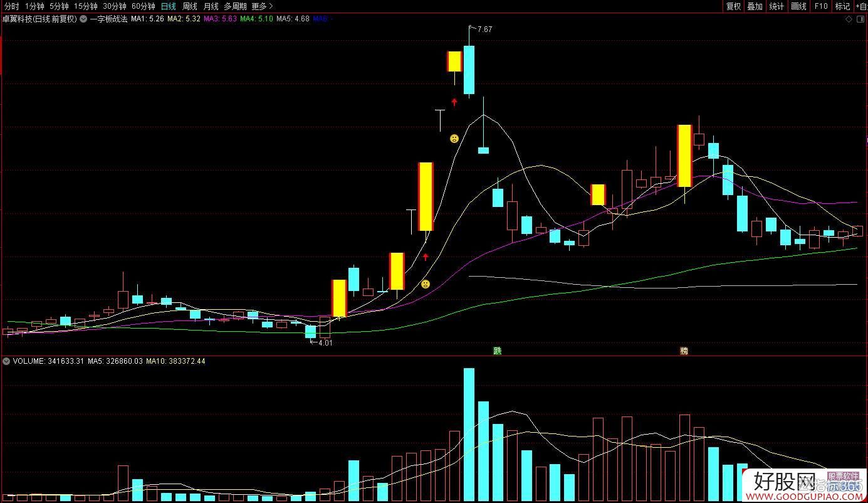Click the 4.01 low price label
Screen dimensions: 868x503
coord(325,343)
